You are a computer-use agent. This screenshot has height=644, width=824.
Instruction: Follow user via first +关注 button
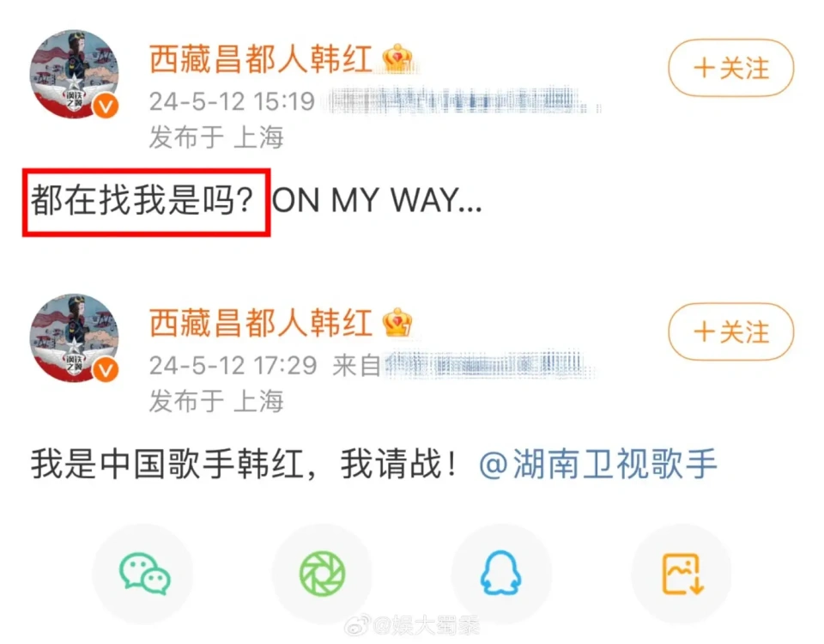(x=731, y=68)
